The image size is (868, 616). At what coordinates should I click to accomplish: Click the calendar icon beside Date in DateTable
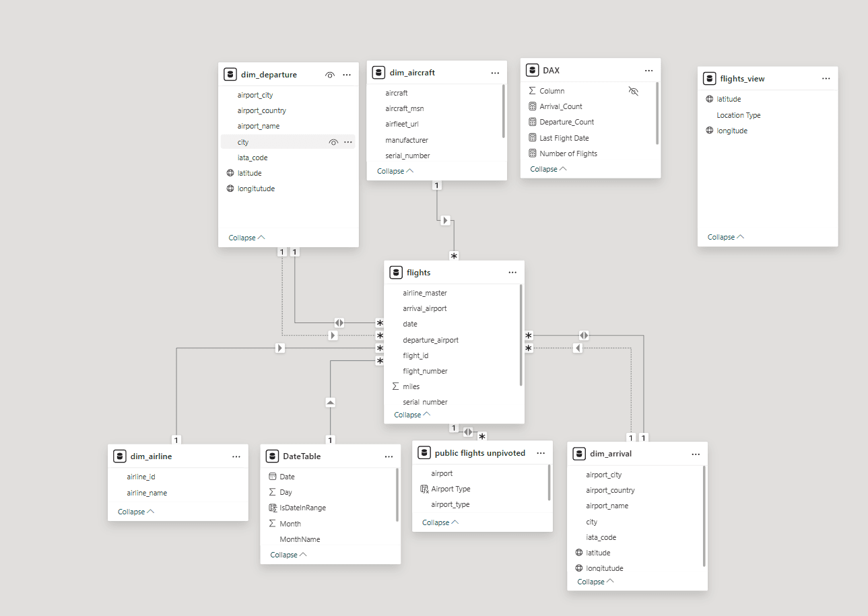pyautogui.click(x=273, y=476)
